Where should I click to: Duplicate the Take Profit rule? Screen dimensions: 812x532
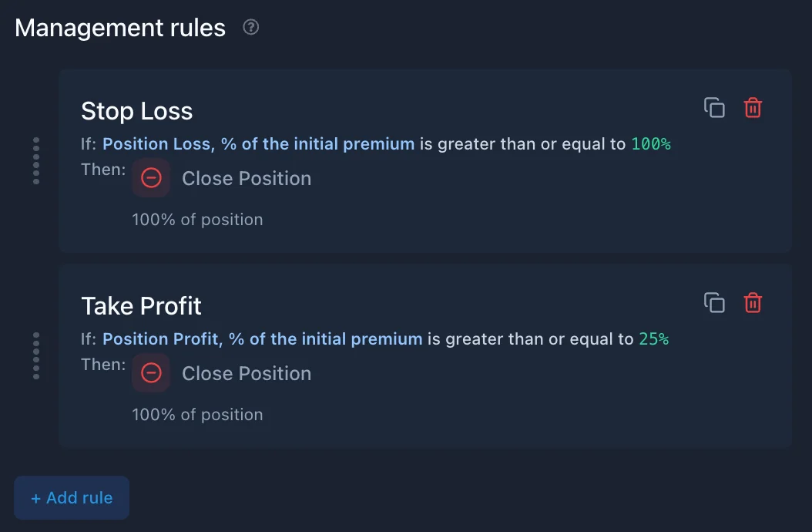click(714, 303)
